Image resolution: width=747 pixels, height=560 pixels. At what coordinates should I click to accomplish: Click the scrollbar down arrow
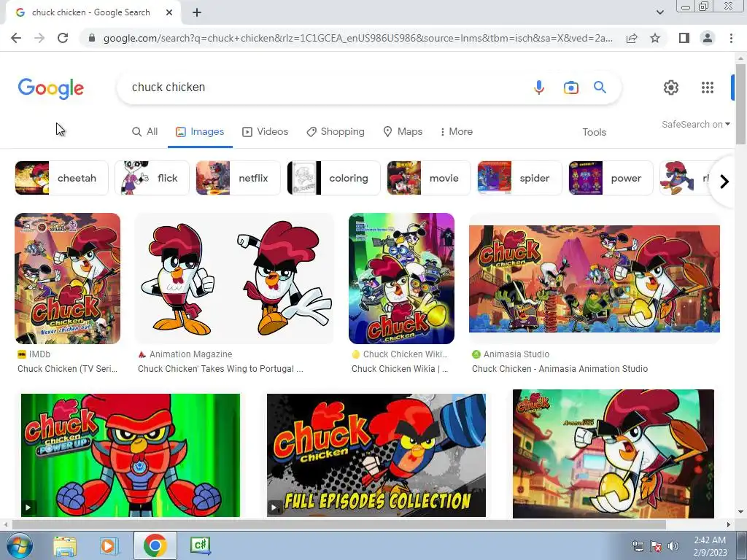(x=740, y=512)
